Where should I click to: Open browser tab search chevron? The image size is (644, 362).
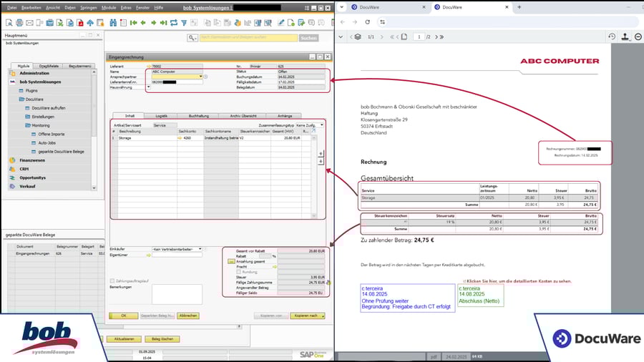click(341, 7)
